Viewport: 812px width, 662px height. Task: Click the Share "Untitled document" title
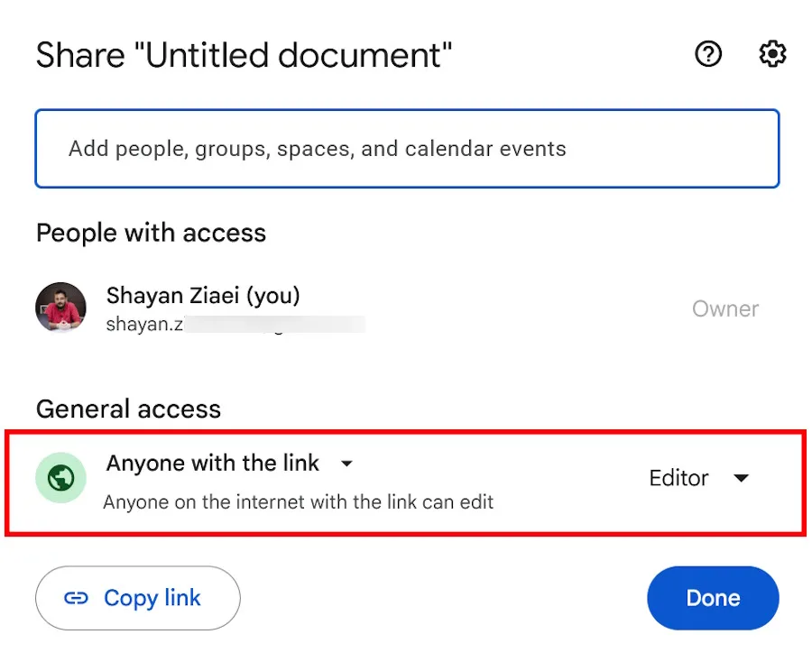click(244, 56)
